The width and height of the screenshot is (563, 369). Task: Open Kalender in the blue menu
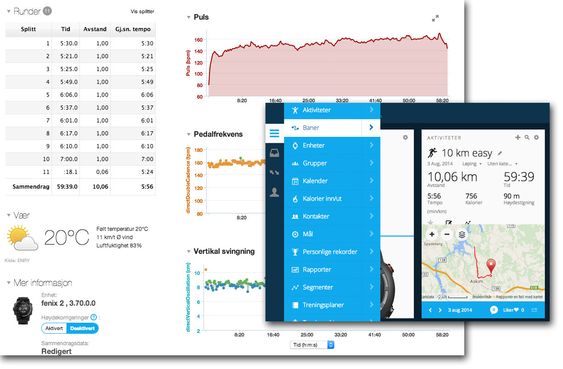pos(332,181)
